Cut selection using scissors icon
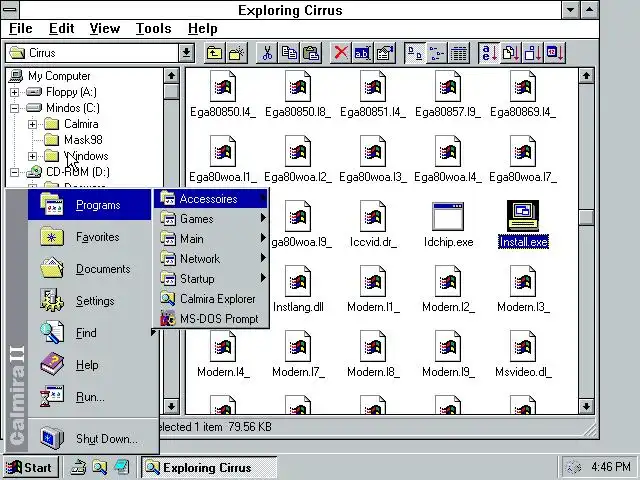The width and height of the screenshot is (640, 480). click(x=267, y=53)
